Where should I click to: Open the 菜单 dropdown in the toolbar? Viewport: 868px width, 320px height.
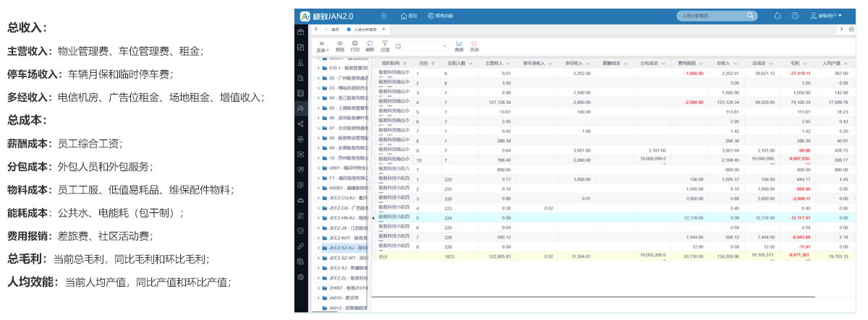pos(323,46)
